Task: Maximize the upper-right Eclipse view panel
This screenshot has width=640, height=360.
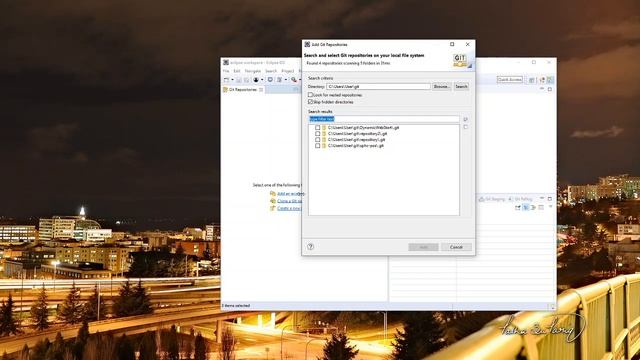Action: pyautogui.click(x=549, y=89)
